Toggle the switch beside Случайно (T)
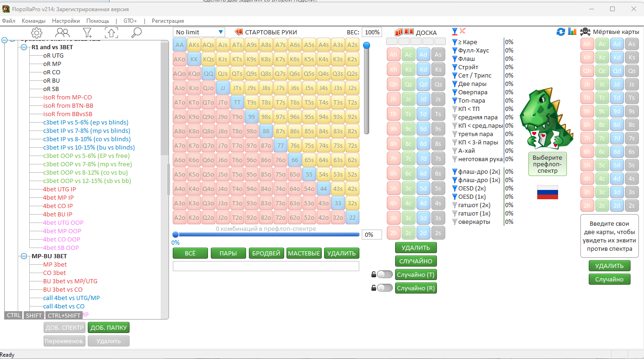 click(384, 274)
